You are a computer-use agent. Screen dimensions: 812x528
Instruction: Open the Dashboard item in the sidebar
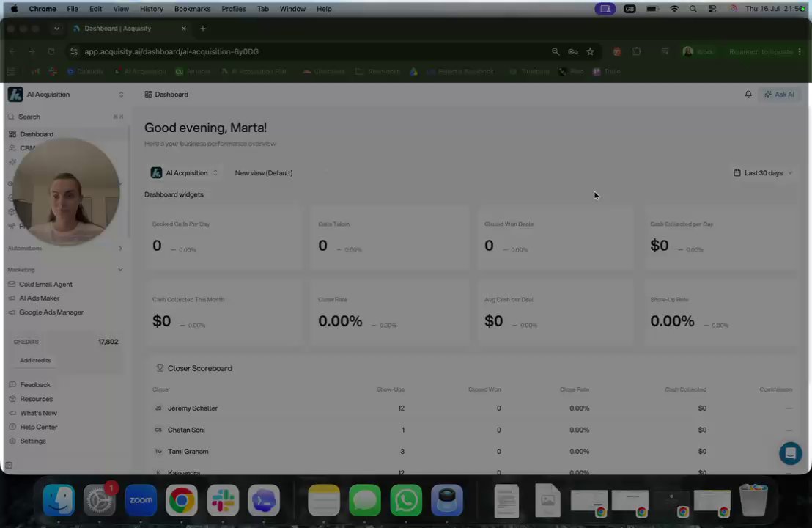click(x=64, y=134)
